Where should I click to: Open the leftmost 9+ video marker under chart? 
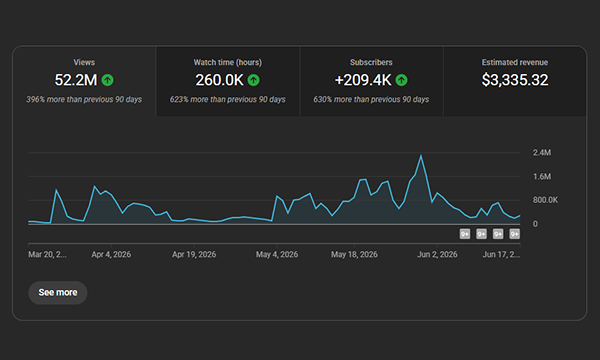465,234
